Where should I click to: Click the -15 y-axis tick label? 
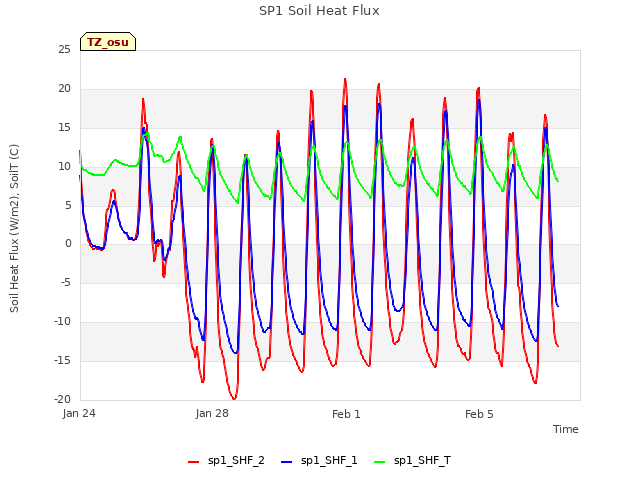(63, 360)
